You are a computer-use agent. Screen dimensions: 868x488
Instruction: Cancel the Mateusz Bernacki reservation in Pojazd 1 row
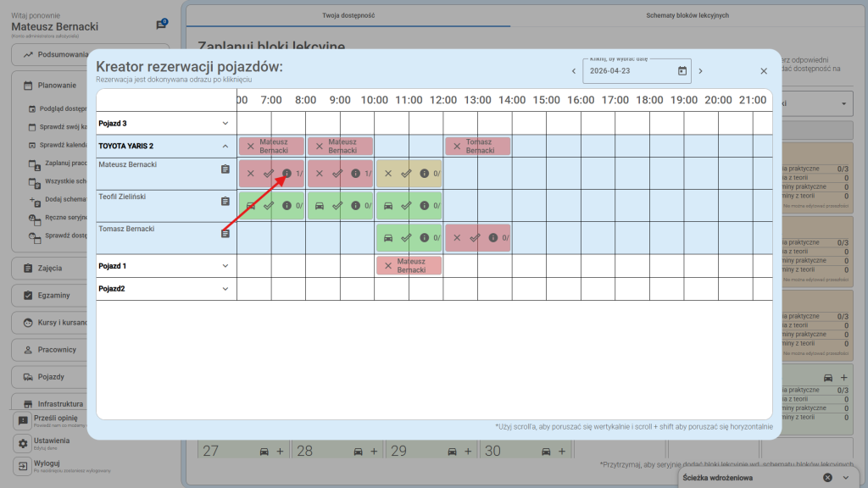[x=388, y=266]
